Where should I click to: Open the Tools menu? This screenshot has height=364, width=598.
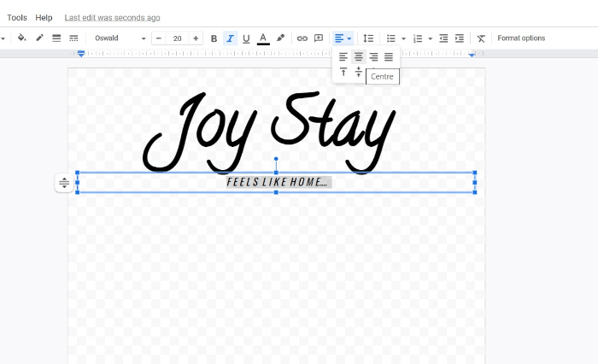pos(17,17)
